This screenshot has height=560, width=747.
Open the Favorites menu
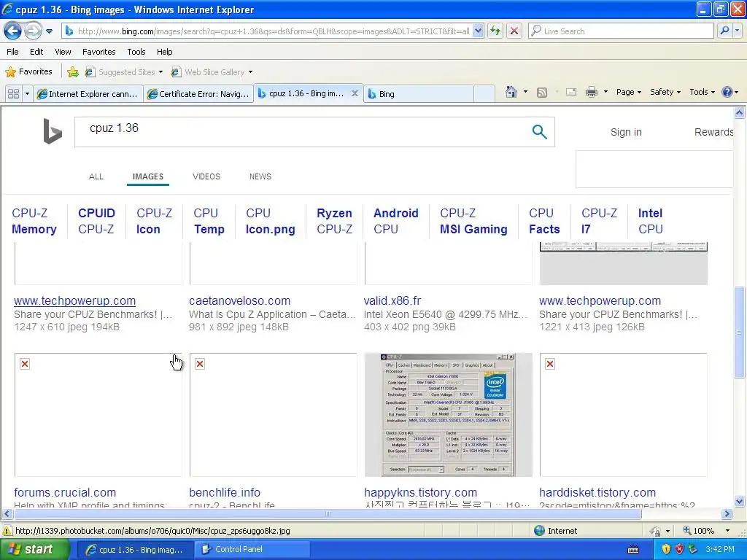tap(98, 52)
